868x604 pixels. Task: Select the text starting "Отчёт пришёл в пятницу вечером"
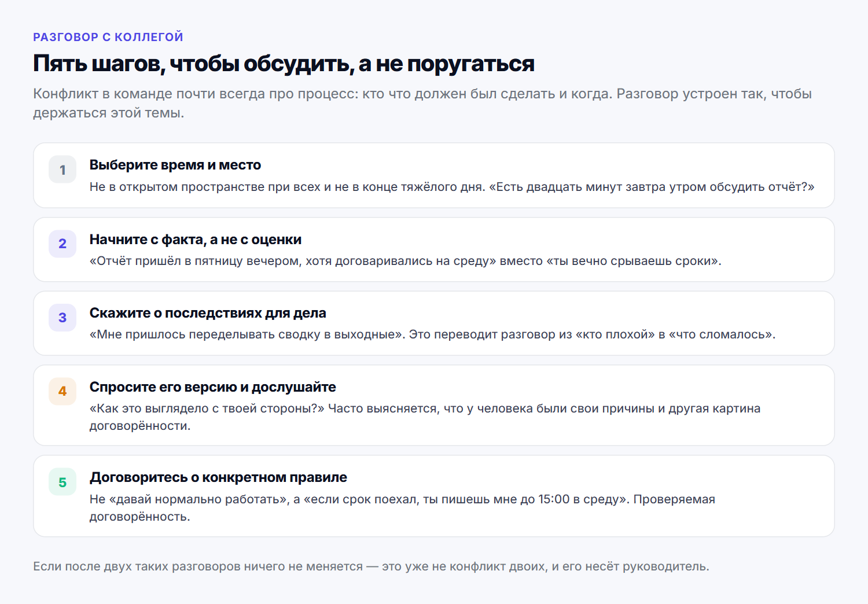click(x=406, y=261)
